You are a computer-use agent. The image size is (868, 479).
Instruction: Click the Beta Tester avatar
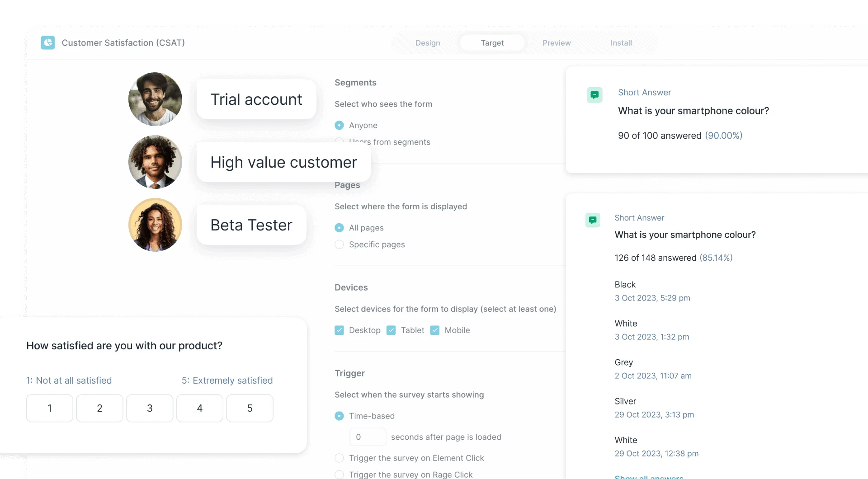pos(155,225)
